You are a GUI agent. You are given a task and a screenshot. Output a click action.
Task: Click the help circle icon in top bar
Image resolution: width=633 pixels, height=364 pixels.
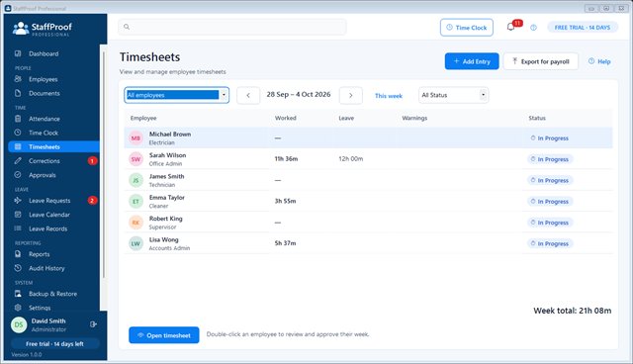tap(534, 28)
